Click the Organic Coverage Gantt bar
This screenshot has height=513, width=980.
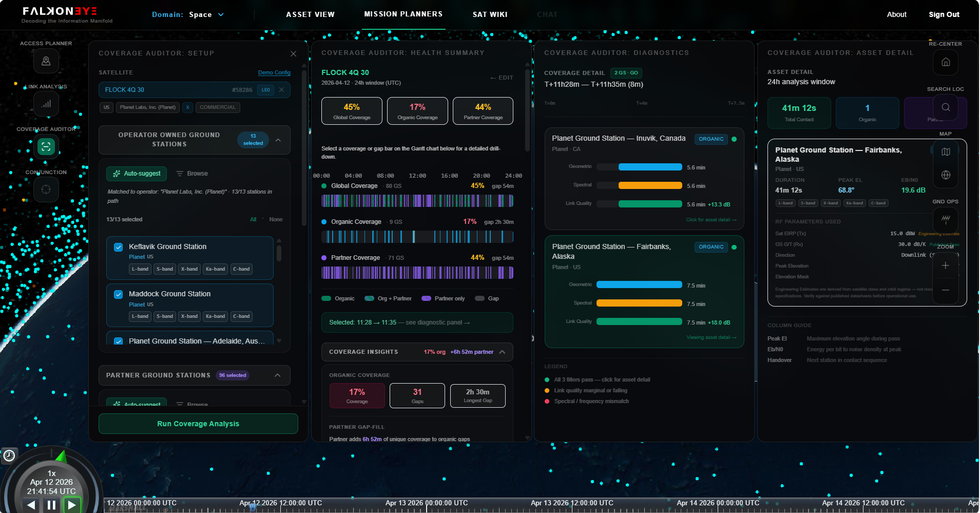pos(417,237)
